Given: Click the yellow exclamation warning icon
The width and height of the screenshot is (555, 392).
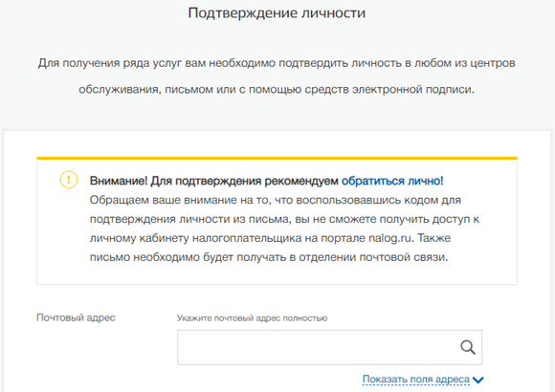Looking at the screenshot, I should click(x=69, y=180).
